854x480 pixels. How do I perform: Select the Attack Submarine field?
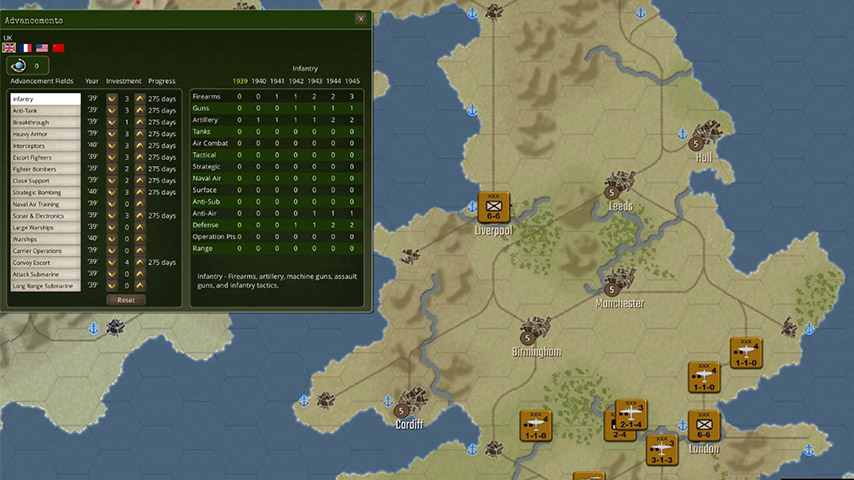click(x=45, y=275)
